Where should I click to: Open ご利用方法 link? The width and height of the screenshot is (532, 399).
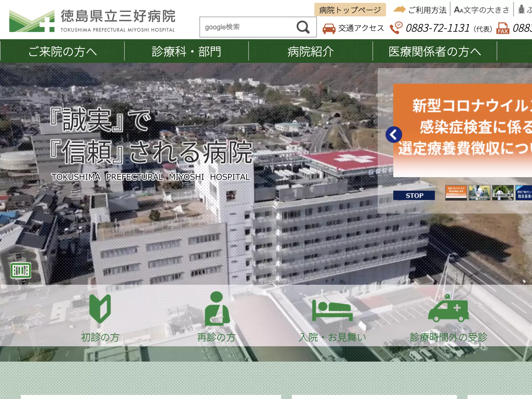tap(427, 10)
